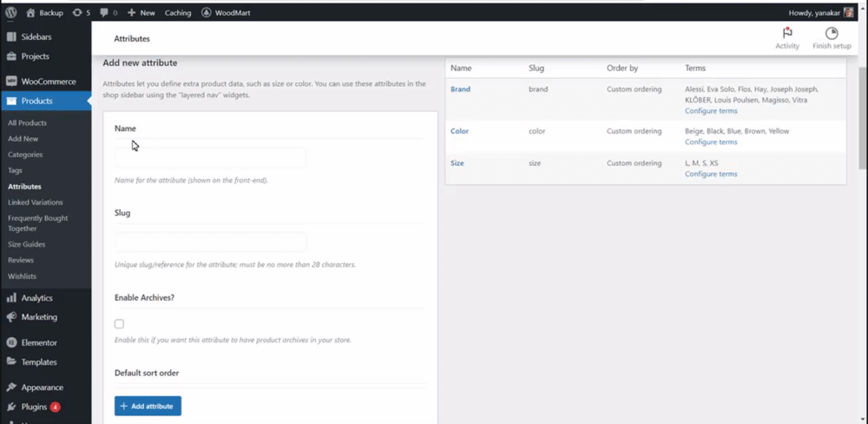The width and height of the screenshot is (868, 424).
Task: Click the Products box icon
Action: 11,101
